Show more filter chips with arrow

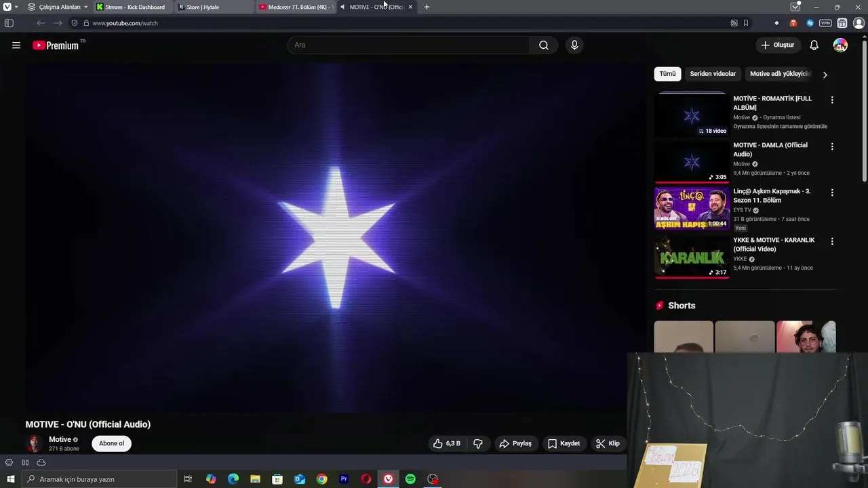825,75
